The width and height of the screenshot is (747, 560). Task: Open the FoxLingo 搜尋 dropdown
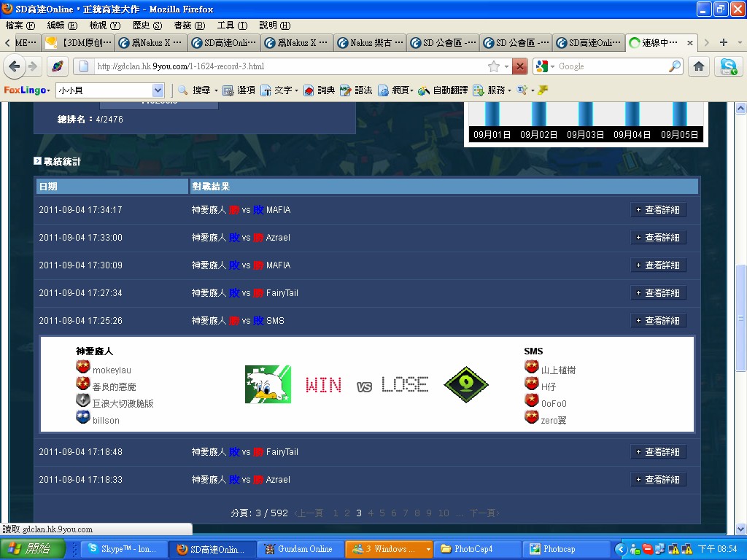pyautogui.click(x=197, y=90)
